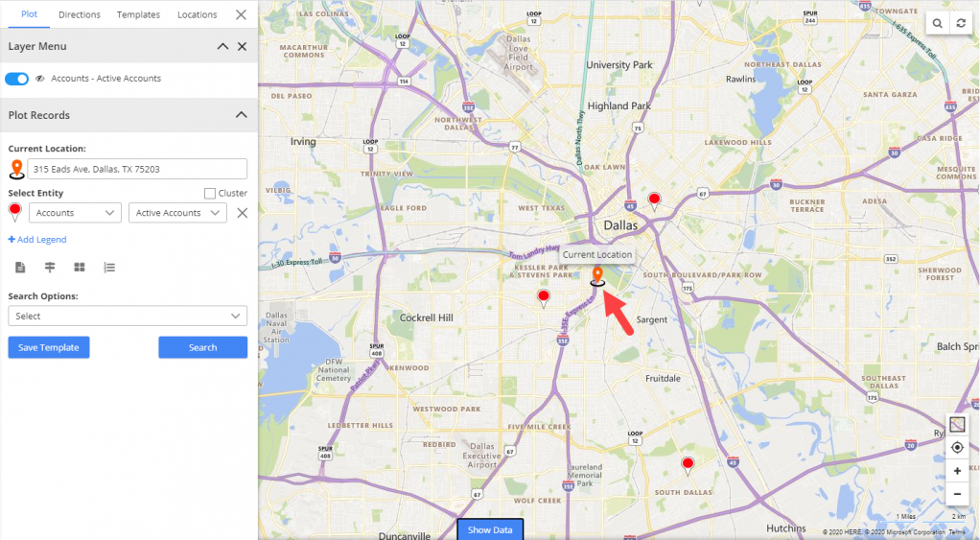980x540 pixels.
Task: Open the map search magnifier icon
Action: (x=938, y=24)
